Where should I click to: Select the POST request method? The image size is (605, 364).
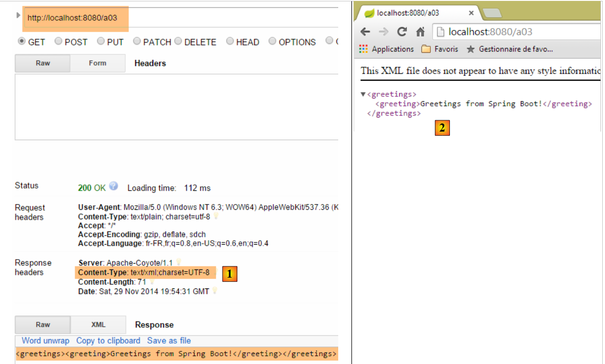pyautogui.click(x=59, y=42)
